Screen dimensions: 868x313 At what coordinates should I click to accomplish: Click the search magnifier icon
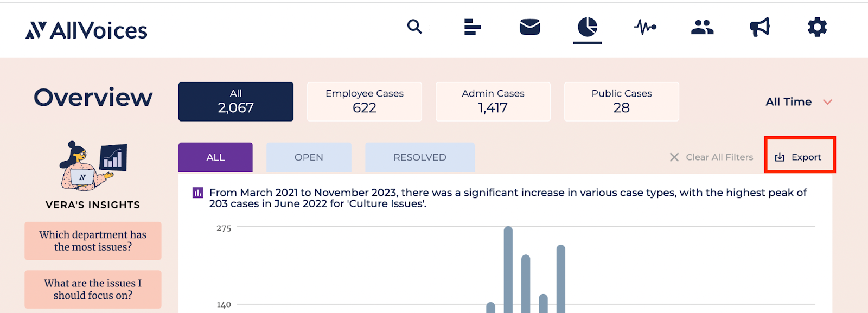(414, 27)
